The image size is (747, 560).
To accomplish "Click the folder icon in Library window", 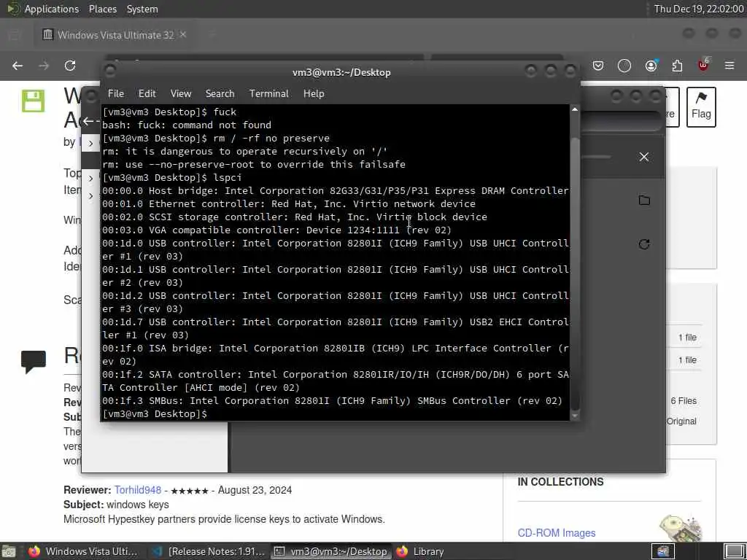I will click(x=644, y=201).
